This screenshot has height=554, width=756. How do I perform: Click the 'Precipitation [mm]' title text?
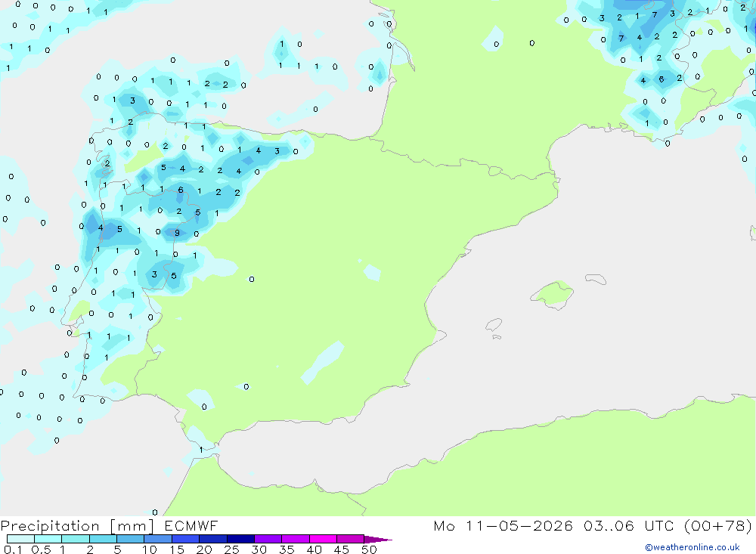(77, 526)
